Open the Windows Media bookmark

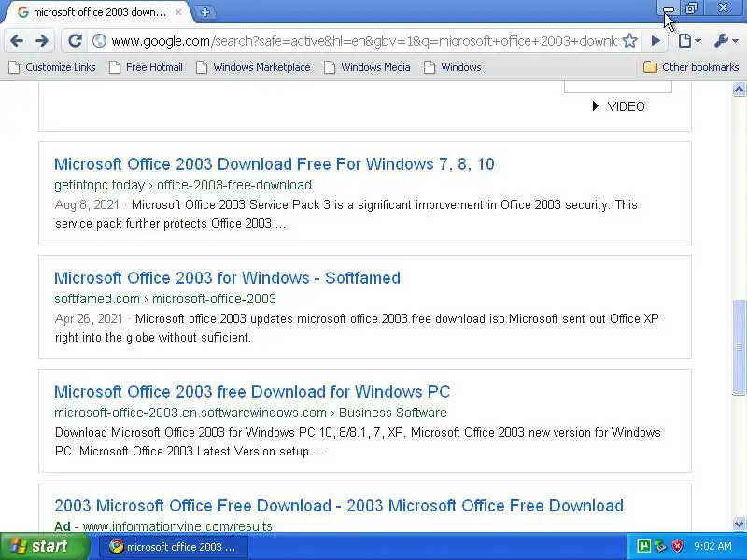(x=367, y=67)
